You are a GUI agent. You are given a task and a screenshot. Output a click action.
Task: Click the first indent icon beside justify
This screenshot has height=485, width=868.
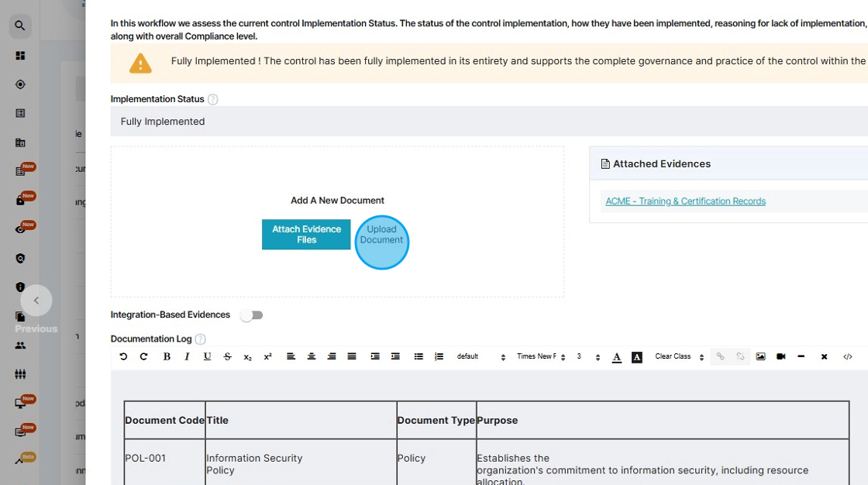point(375,356)
